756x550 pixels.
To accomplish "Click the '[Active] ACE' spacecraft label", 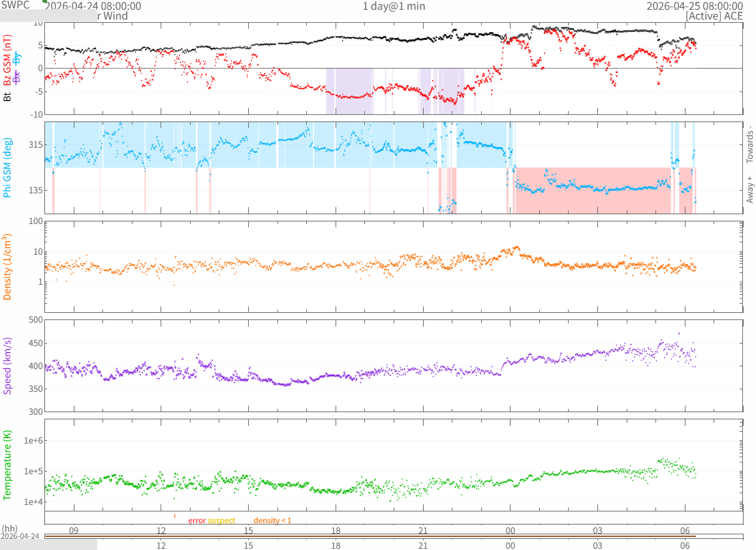I will click(x=714, y=16).
